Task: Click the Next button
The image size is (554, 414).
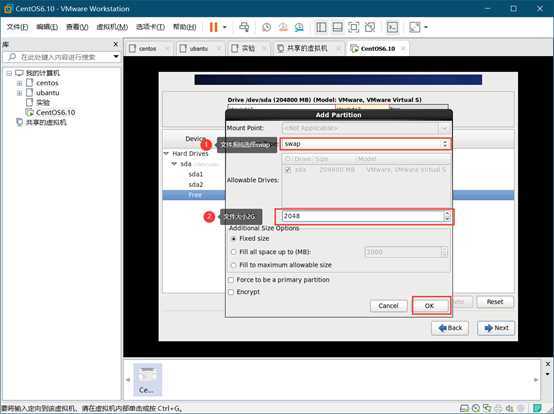Action: [x=496, y=328]
